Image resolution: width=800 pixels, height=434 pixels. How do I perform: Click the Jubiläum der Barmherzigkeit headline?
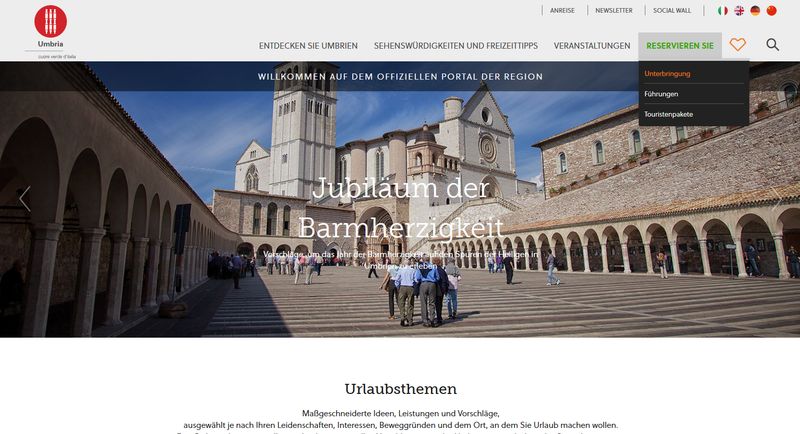point(401,208)
